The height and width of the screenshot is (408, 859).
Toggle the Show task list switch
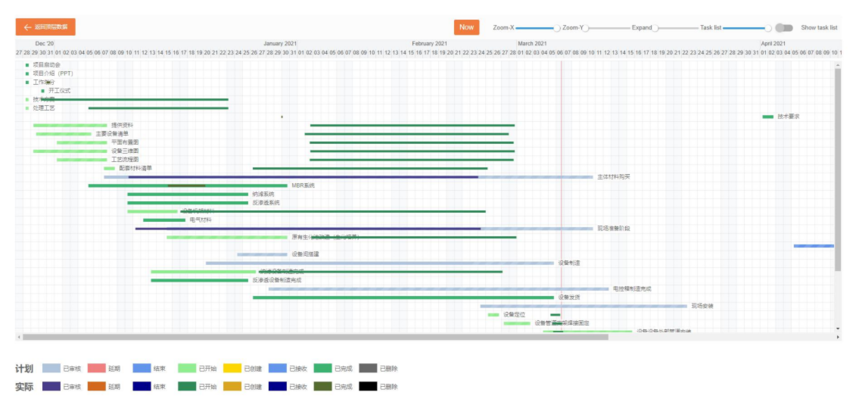(x=783, y=28)
